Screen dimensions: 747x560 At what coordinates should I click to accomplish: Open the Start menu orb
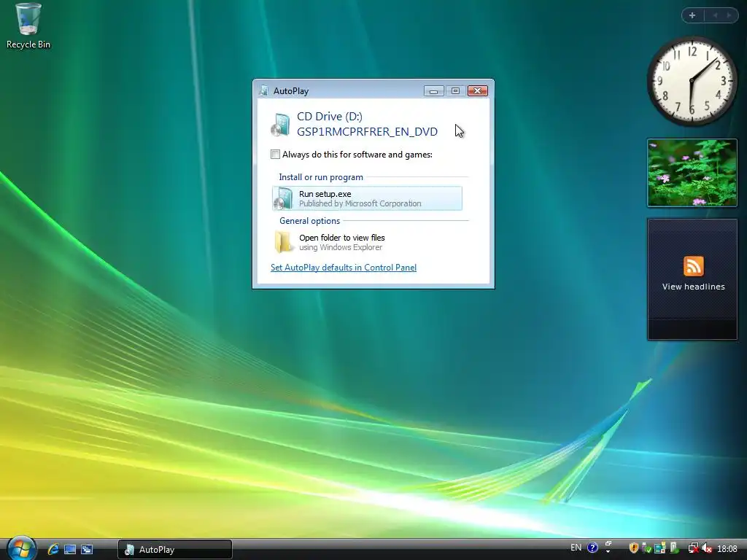tap(21, 548)
